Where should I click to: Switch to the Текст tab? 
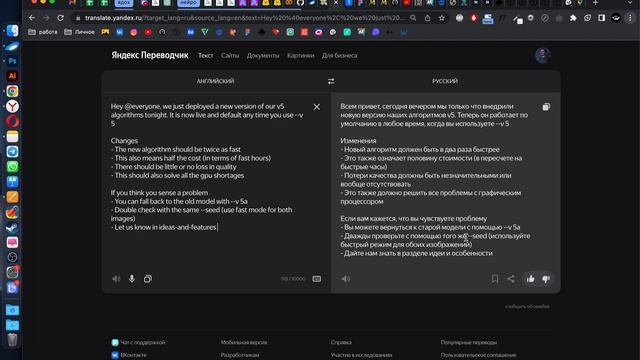pos(206,56)
